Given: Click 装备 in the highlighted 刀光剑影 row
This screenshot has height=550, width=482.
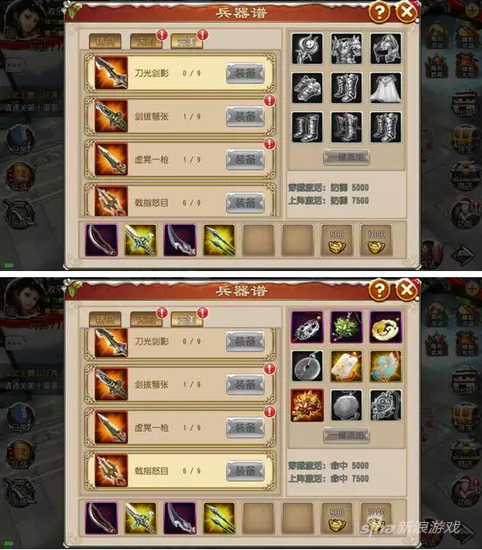Looking at the screenshot, I should pos(245,73).
